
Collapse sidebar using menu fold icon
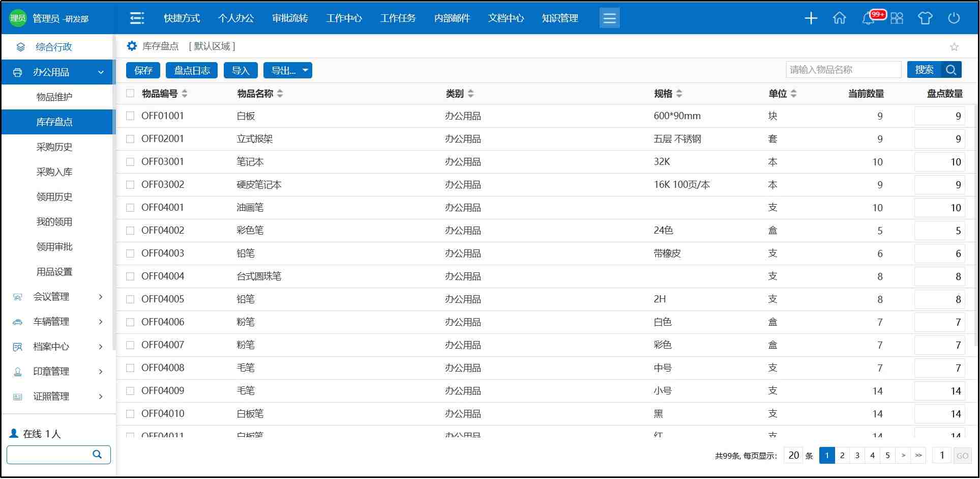[137, 18]
